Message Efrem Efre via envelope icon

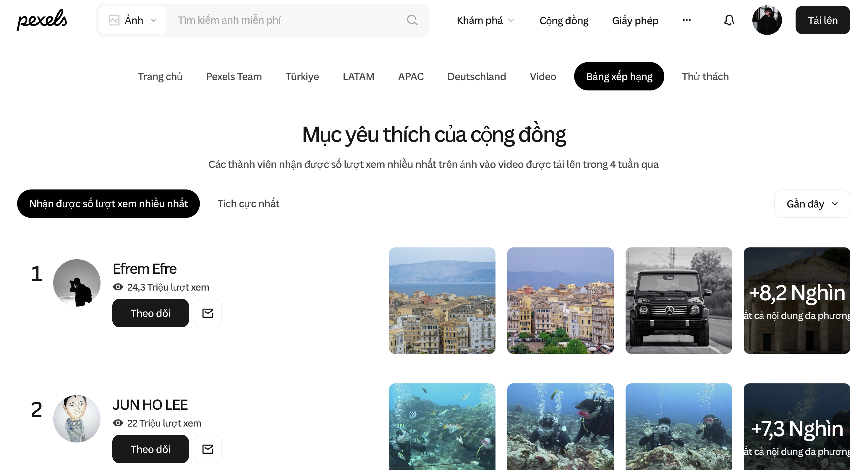(x=208, y=313)
